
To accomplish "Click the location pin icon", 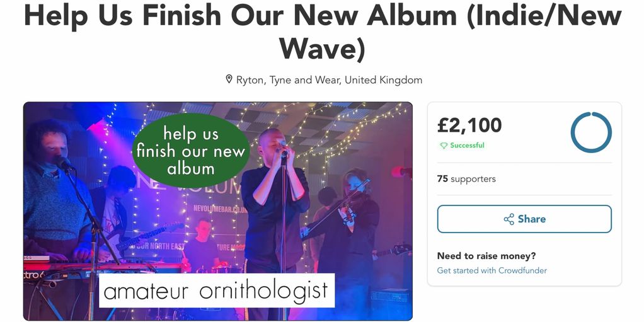I will (x=229, y=79).
